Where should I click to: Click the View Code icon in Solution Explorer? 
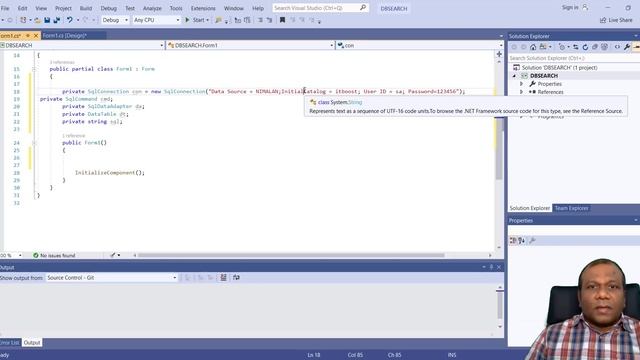pos(617,47)
